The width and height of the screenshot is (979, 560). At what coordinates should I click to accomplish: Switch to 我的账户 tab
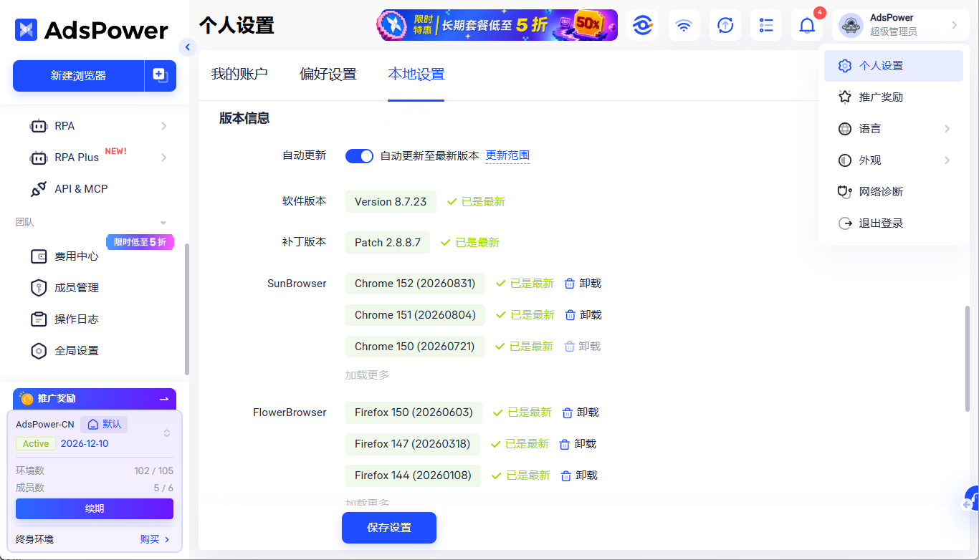click(239, 74)
